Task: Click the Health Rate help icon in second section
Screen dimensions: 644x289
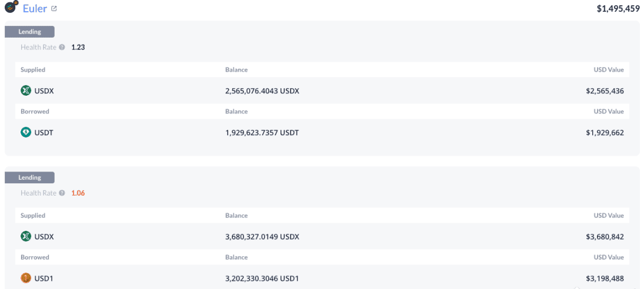Action: click(62, 193)
